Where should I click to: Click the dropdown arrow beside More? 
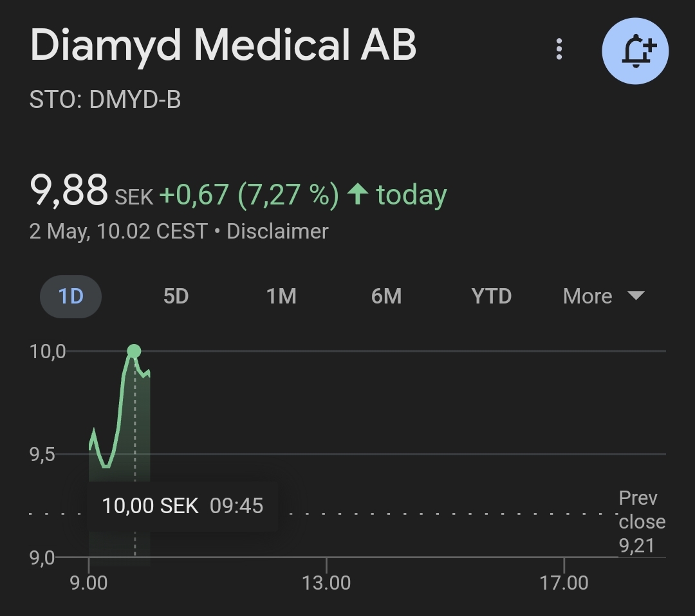[x=636, y=296]
